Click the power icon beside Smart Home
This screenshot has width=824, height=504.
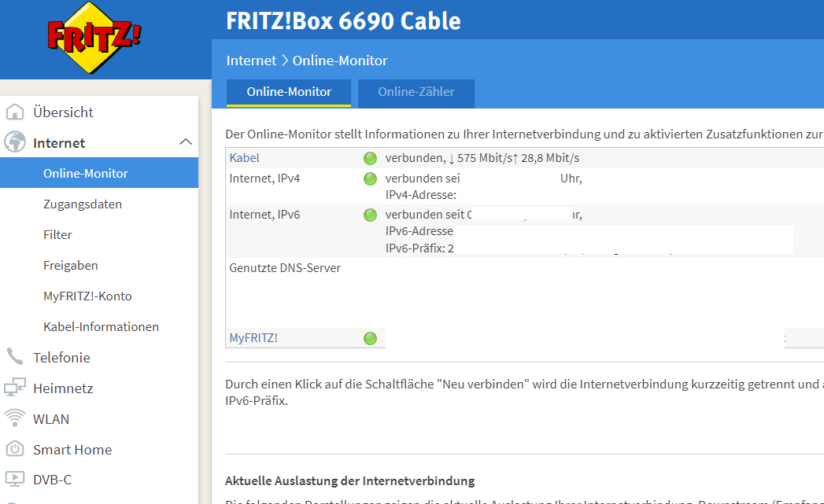tap(15, 449)
